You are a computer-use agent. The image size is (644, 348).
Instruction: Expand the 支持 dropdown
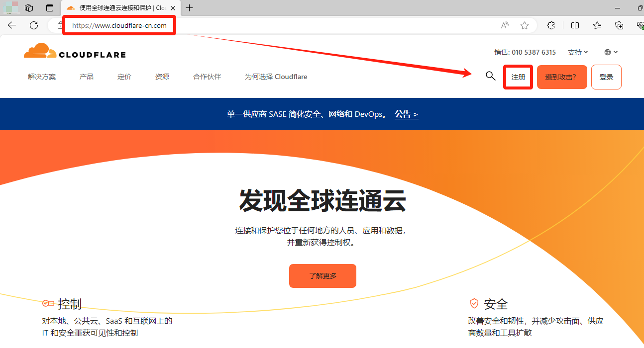click(578, 52)
